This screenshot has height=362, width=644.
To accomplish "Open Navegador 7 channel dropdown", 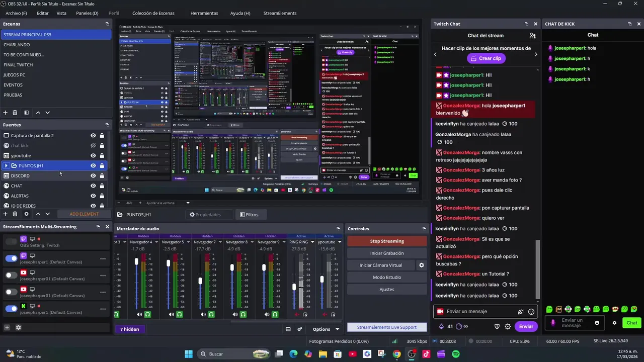I will tap(220, 242).
